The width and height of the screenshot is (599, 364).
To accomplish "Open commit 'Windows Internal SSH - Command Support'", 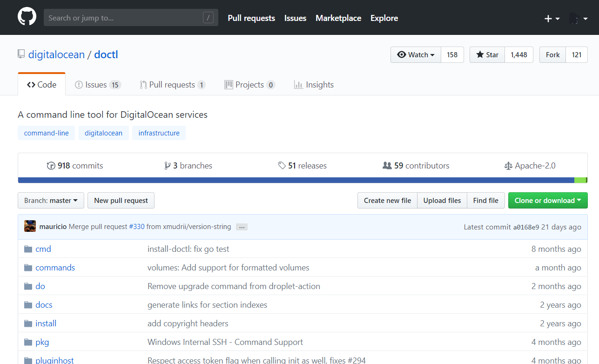I will coord(225,342).
